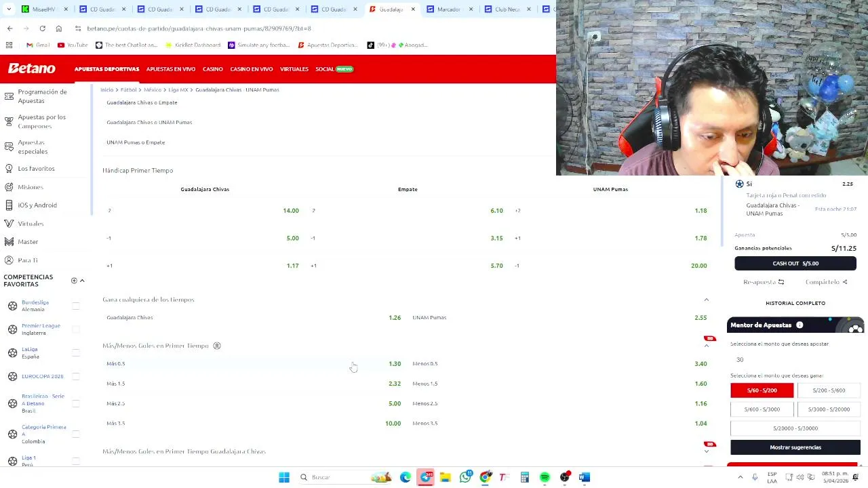Open Gmail bookmark
Screen dimensions: 868x488
click(37, 45)
